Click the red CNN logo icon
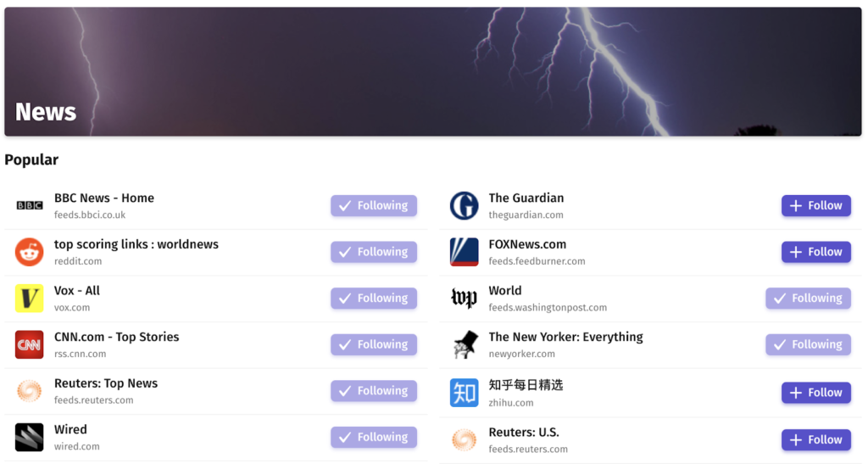This screenshot has width=868, height=464. click(30, 344)
